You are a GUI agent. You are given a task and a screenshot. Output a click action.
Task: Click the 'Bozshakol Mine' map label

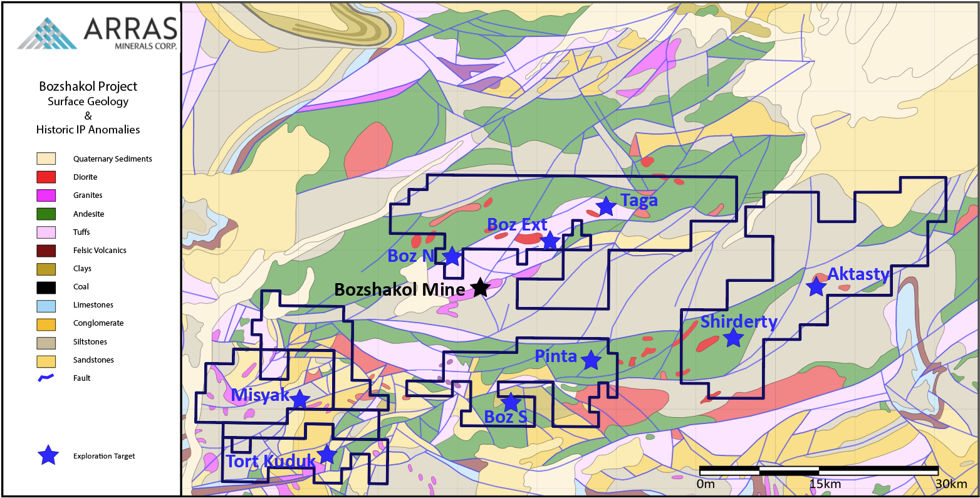(400, 289)
